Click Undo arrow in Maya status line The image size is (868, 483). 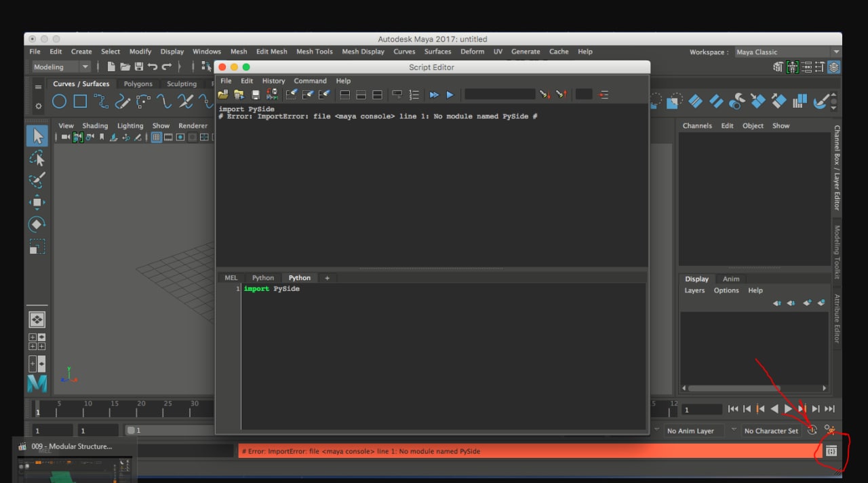153,66
